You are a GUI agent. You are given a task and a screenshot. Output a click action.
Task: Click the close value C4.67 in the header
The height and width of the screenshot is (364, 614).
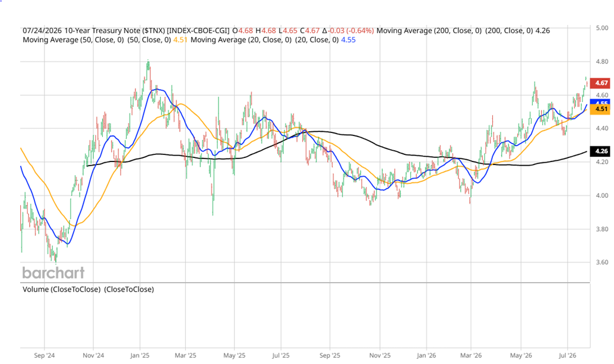310,30
